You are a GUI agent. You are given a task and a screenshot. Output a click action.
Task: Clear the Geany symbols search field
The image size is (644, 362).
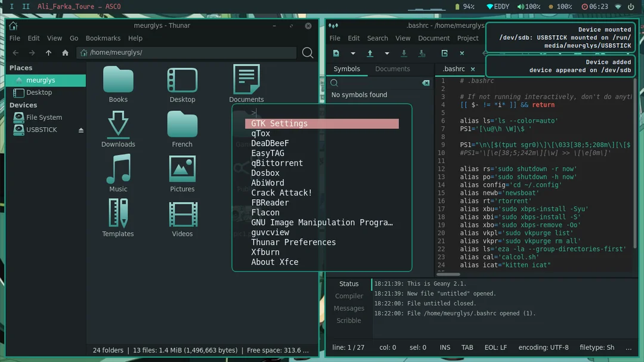click(x=426, y=83)
